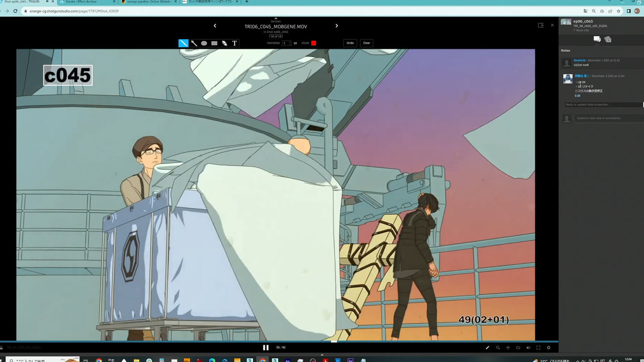644x362 pixels.
Task: Open the ep06_c045 shot thumbnail
Action: [x=566, y=21]
